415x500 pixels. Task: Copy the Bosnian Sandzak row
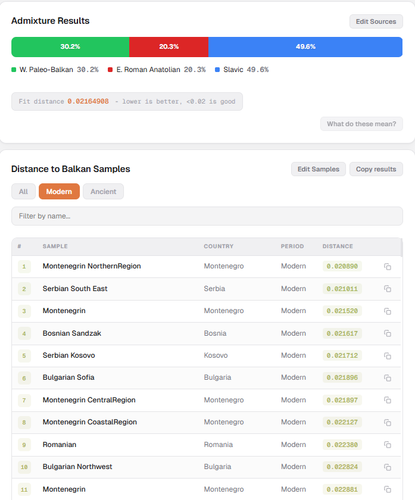tap(387, 333)
